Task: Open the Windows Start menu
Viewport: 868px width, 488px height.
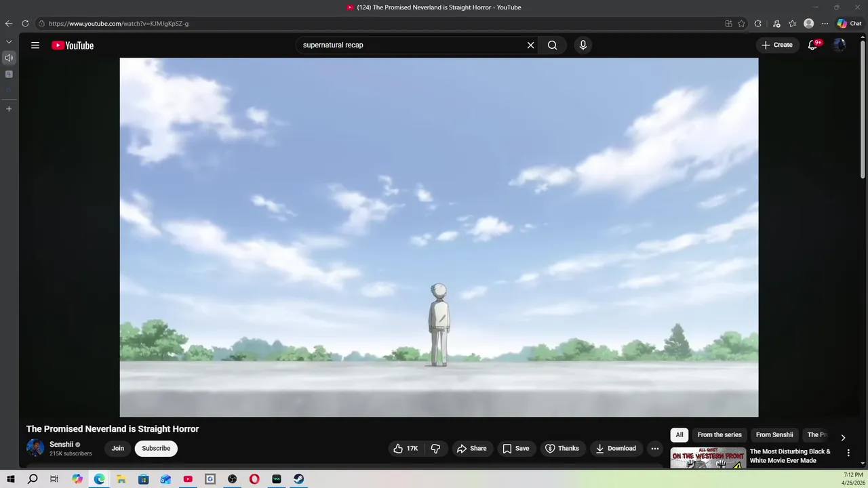Action: click(x=11, y=479)
